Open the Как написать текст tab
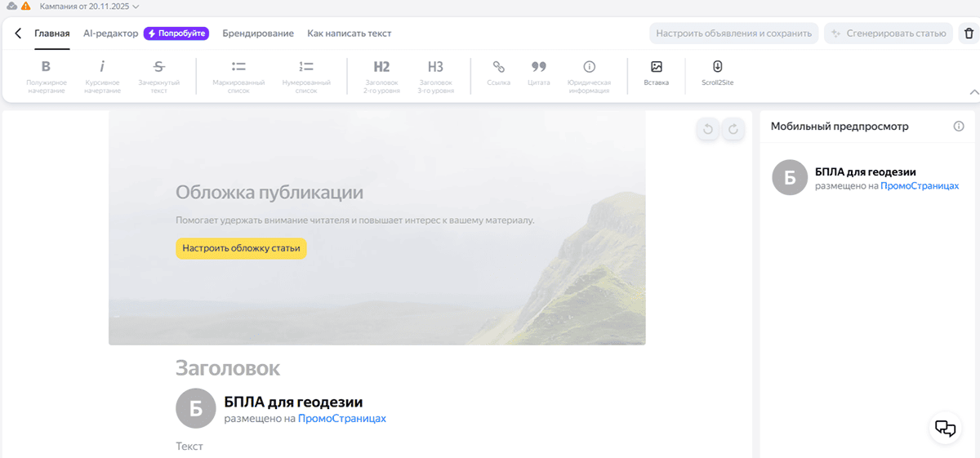Screen dimensions: 980x458 [350, 33]
